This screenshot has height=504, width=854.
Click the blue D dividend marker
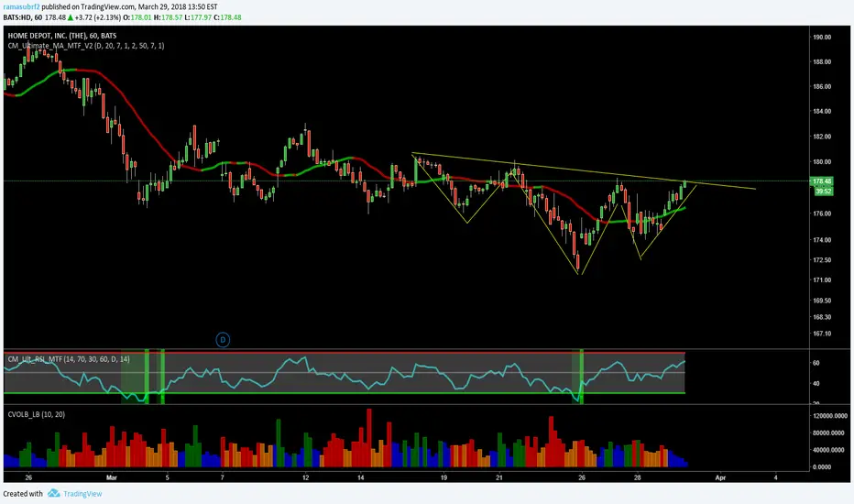click(223, 340)
